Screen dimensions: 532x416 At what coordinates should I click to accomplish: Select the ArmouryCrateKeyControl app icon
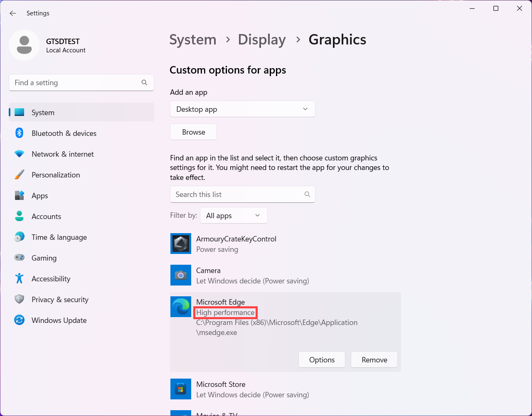181,244
